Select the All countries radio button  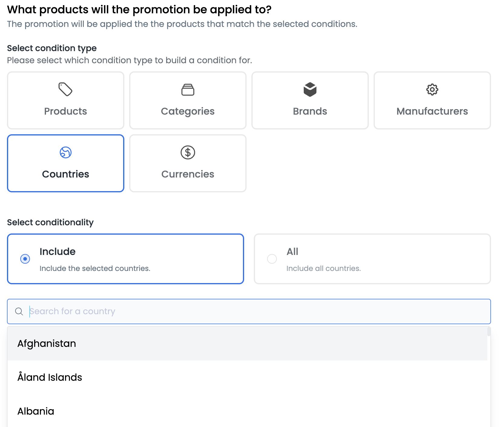pos(272,259)
